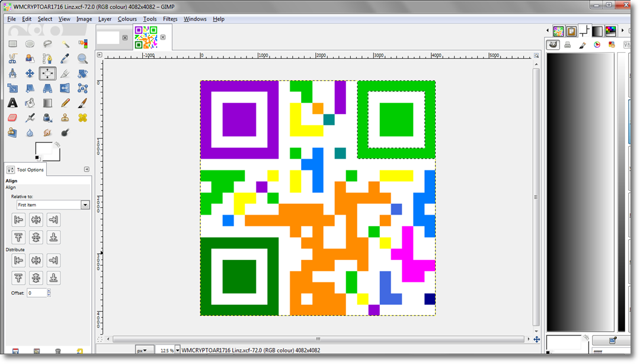Activate the Perspective Clone tool
Viewport: 640px width, 364px height.
(12, 133)
